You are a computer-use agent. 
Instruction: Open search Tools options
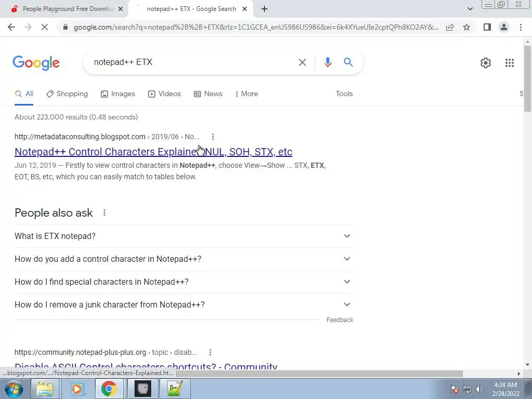344,94
